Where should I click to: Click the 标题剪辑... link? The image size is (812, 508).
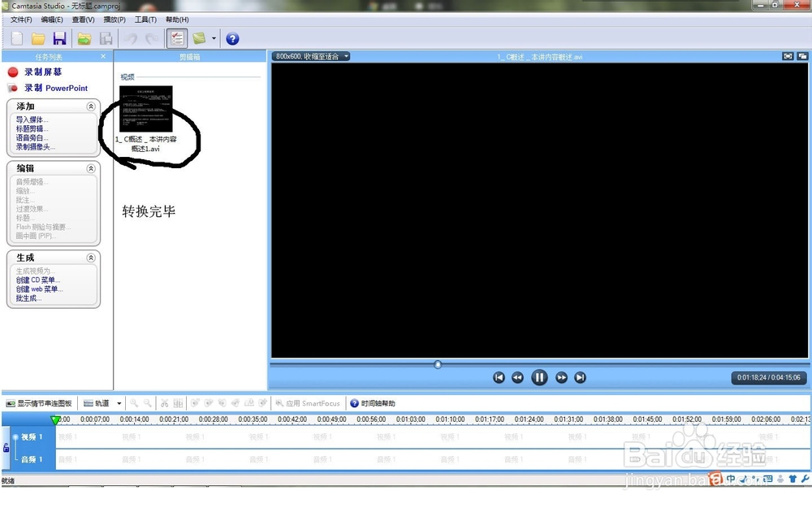[x=32, y=128]
